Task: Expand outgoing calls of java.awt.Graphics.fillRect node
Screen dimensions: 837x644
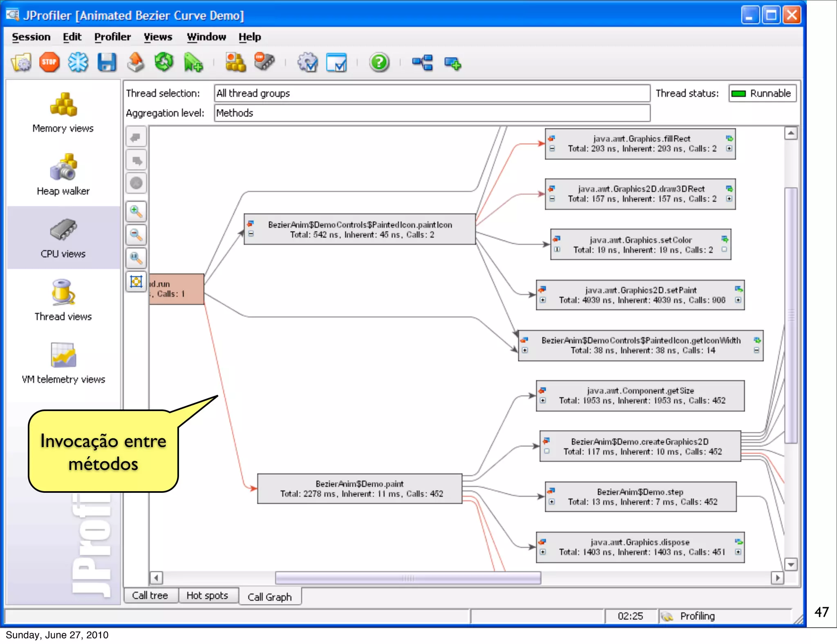Action: pyautogui.click(x=729, y=149)
